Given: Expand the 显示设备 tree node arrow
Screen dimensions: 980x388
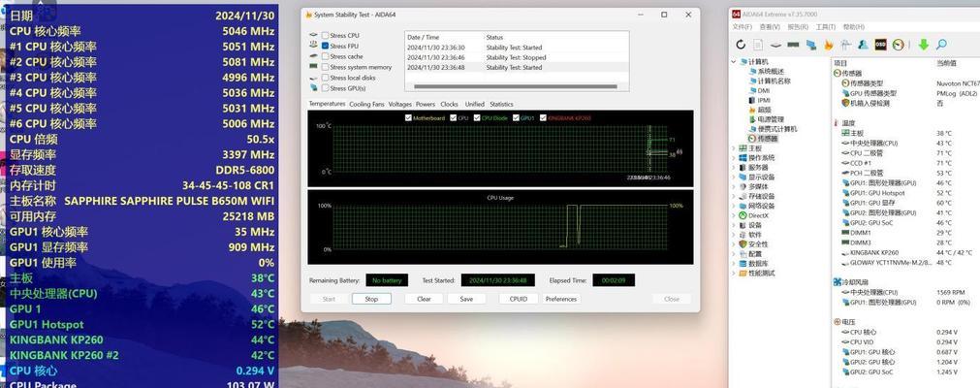Looking at the screenshot, I should [734, 178].
